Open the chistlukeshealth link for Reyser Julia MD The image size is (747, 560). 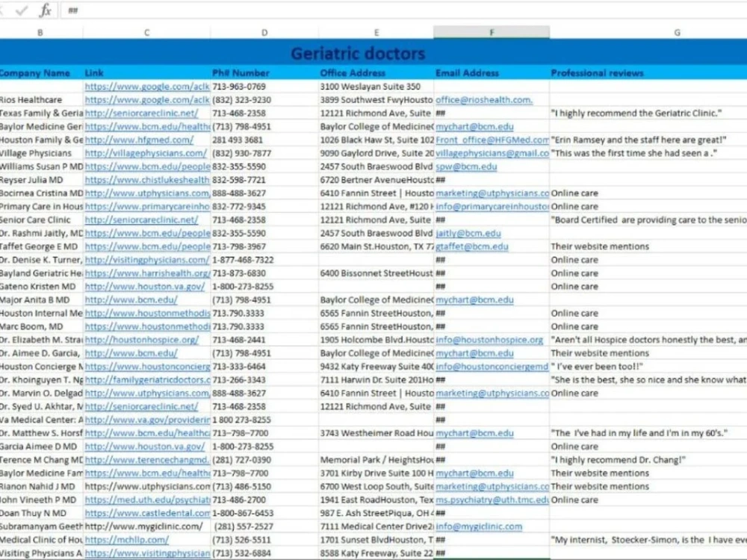point(147,180)
